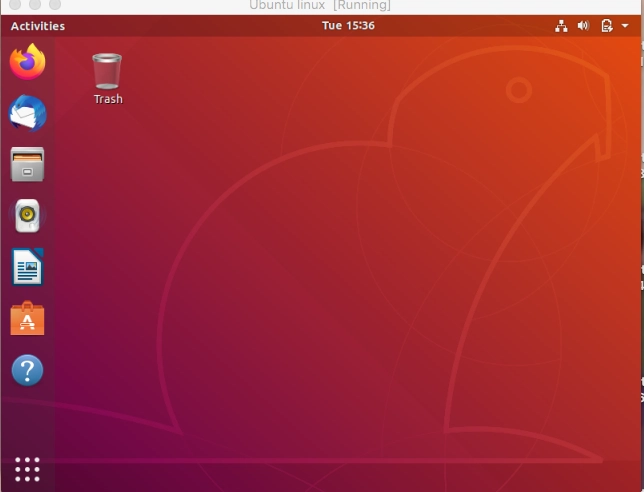Viewport: 644px width, 492px height.
Task: Expand the system menu arrow
Action: click(625, 26)
